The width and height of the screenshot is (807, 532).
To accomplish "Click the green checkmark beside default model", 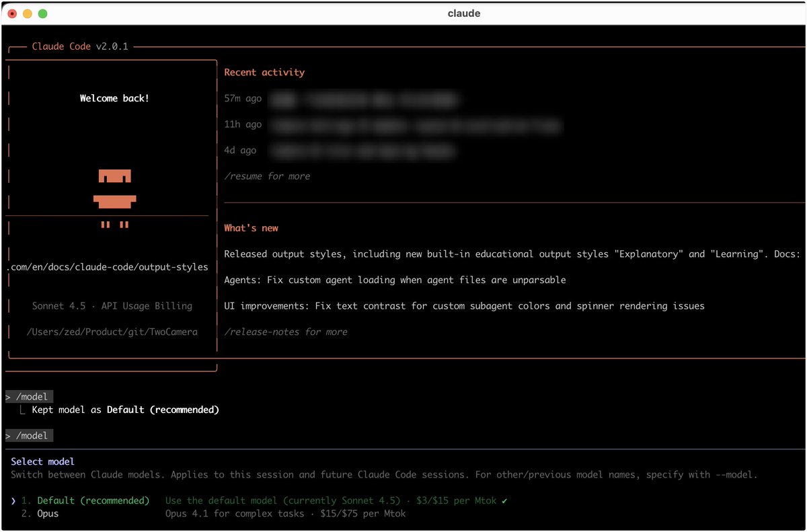I will point(504,500).
